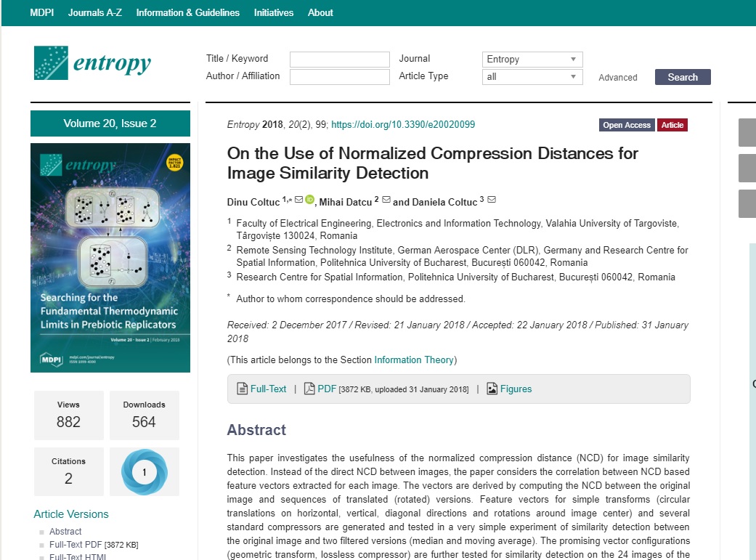Open Dinu Coltuc's ORCID icon

[309, 199]
